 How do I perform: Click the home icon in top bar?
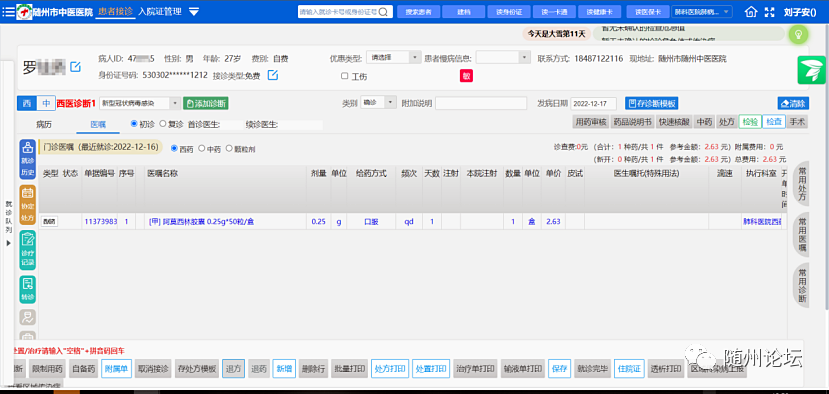pos(751,12)
